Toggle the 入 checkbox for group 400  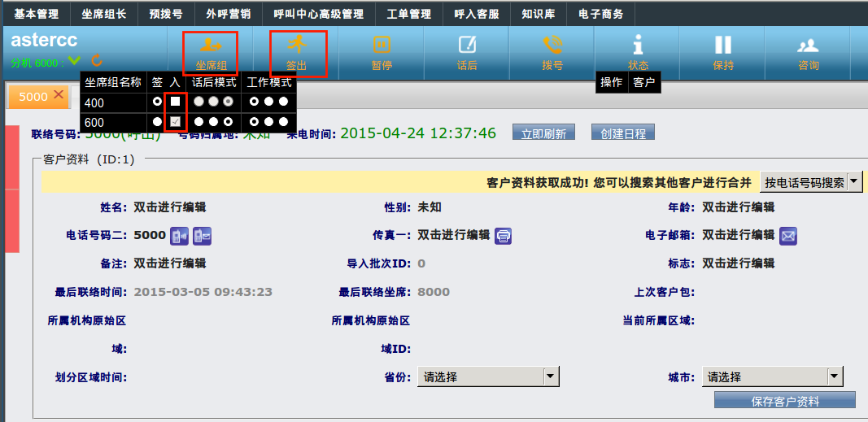[175, 102]
